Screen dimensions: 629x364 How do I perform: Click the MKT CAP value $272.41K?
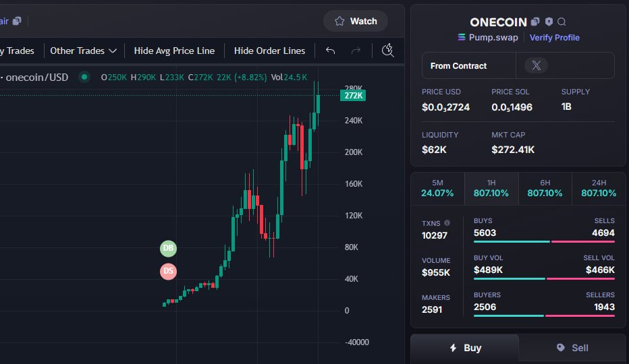click(x=513, y=150)
